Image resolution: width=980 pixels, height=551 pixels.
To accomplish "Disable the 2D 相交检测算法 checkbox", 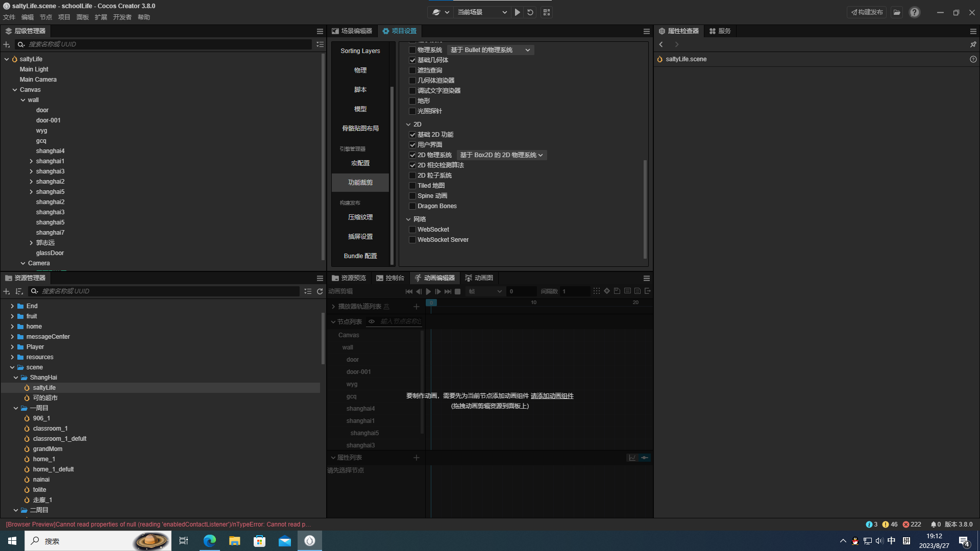I will (x=412, y=165).
